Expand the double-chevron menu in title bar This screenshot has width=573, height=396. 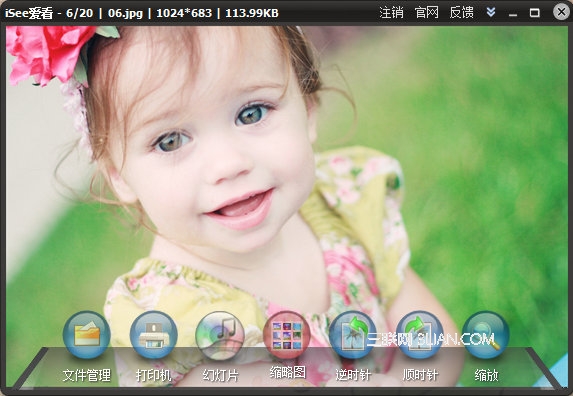coord(491,12)
